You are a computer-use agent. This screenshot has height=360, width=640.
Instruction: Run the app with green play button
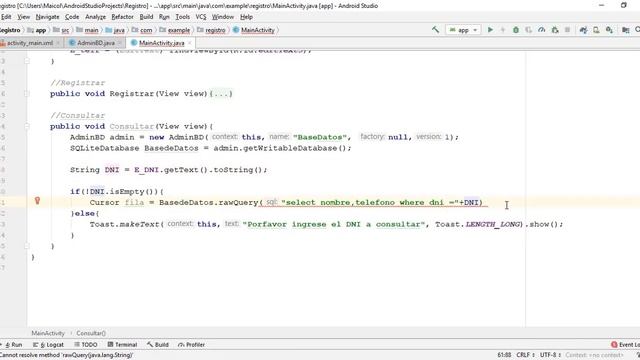click(x=490, y=30)
